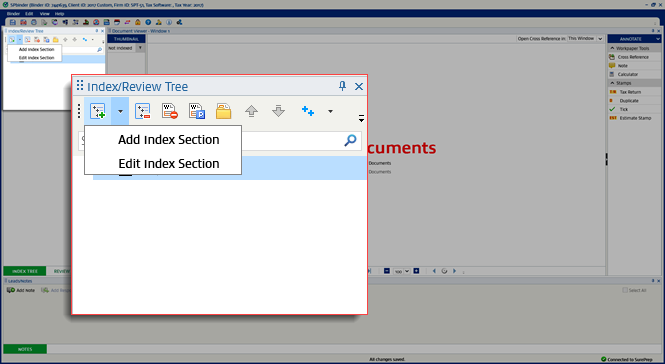665x364 pixels.
Task: Select the THUMBNAIL tab
Action: click(x=126, y=39)
